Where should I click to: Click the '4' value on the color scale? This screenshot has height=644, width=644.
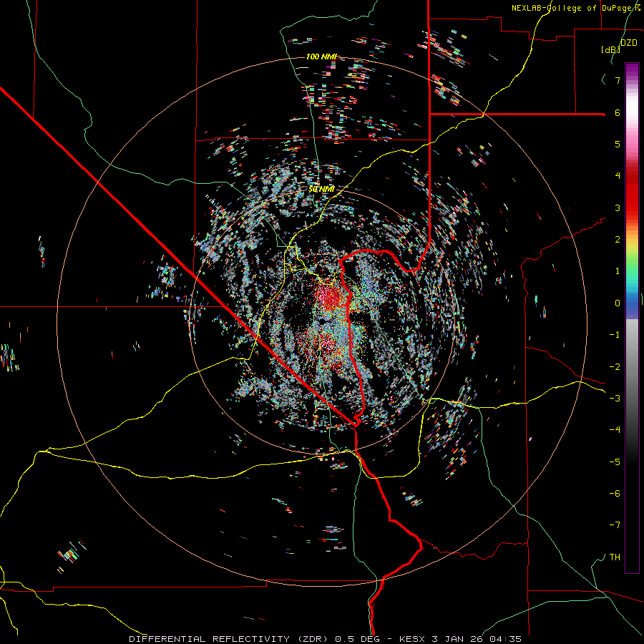(618, 176)
